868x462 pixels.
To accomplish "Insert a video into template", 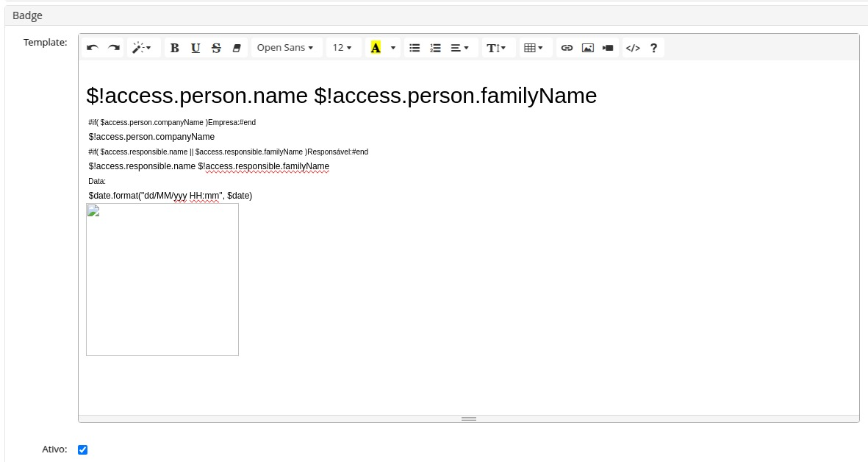I will click(608, 48).
